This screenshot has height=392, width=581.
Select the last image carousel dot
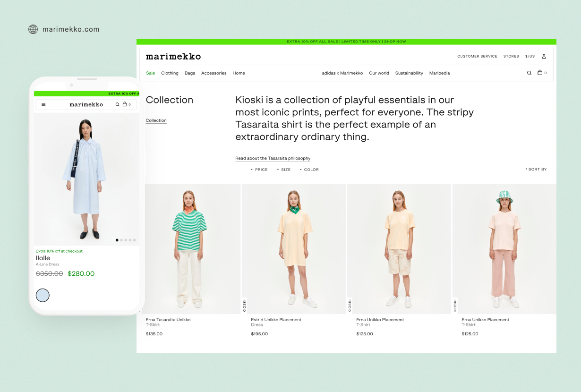[x=134, y=240]
